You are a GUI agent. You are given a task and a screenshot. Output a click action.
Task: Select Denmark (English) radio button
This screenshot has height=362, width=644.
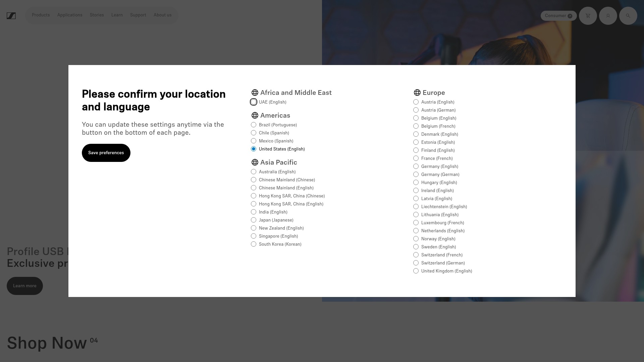coord(416,134)
